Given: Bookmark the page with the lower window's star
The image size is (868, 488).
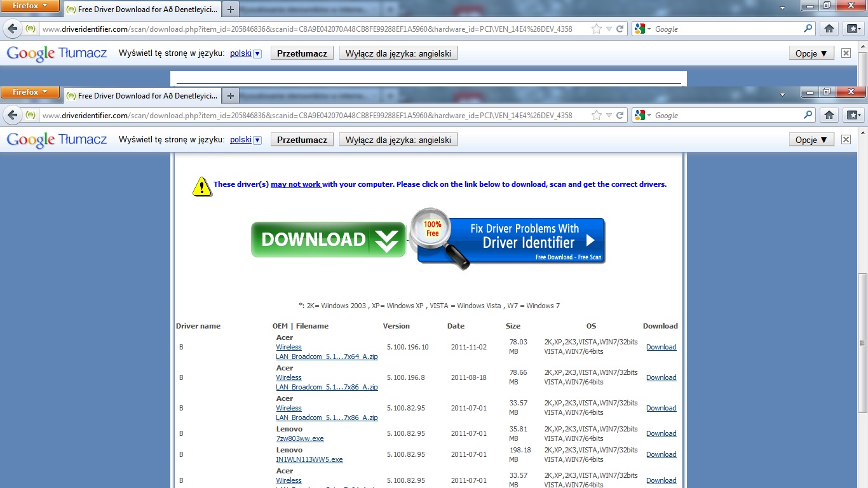Looking at the screenshot, I should tap(596, 115).
